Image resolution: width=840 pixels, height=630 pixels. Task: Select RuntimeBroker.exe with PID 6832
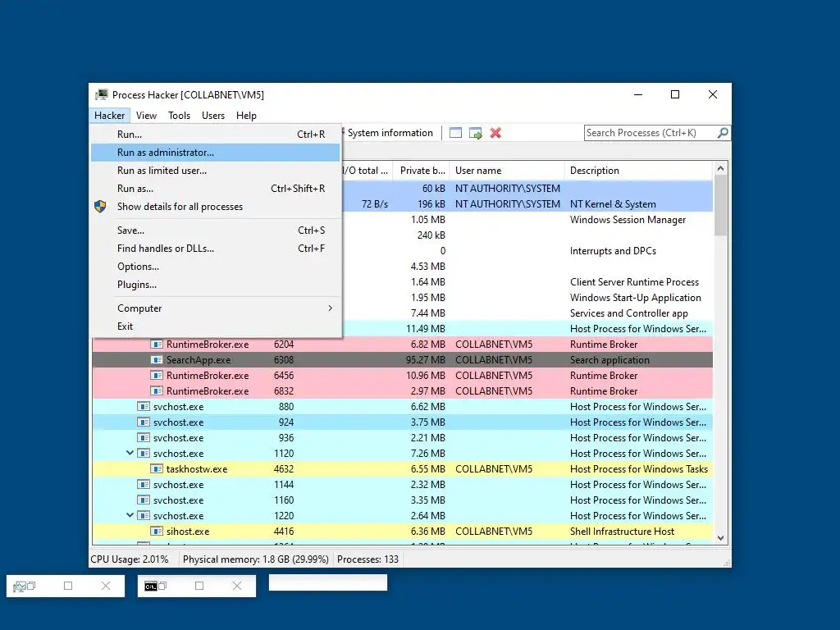(402, 391)
